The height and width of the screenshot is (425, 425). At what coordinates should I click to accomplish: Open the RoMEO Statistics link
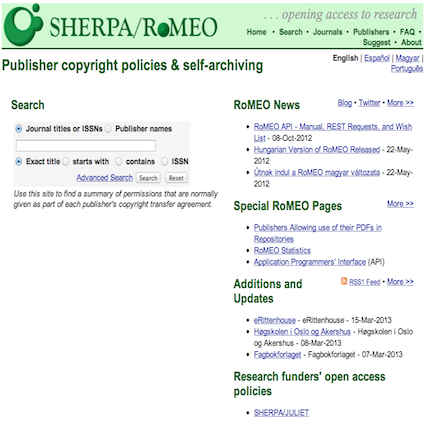click(x=282, y=250)
